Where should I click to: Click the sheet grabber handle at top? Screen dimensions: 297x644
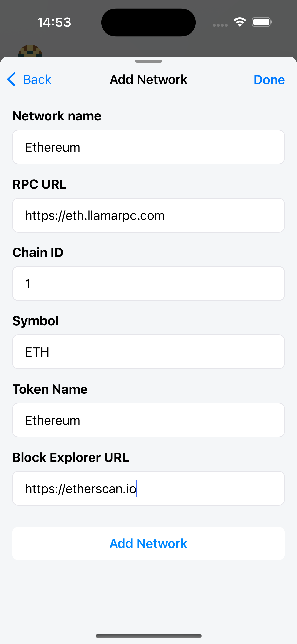coord(149,61)
